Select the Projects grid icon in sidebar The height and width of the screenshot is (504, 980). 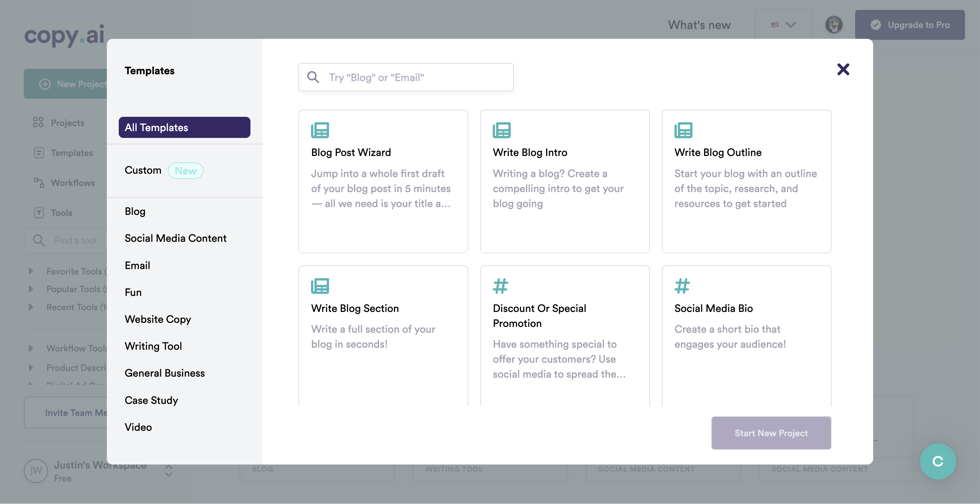coord(38,123)
